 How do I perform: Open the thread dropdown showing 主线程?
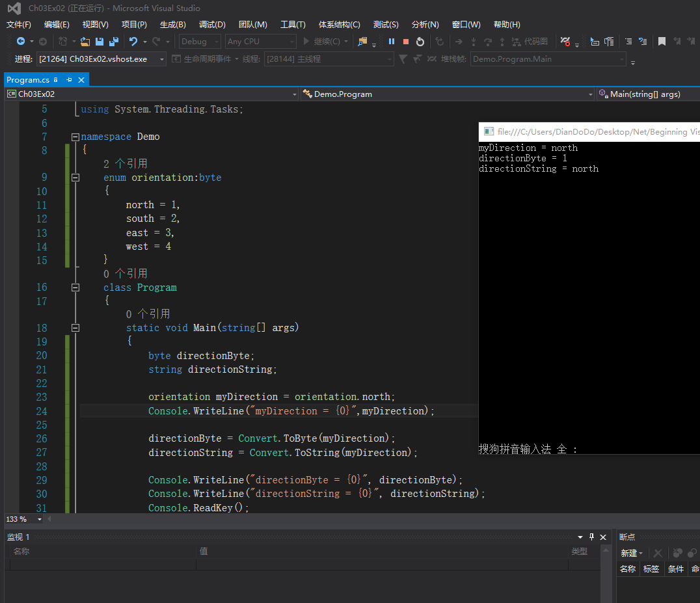point(329,59)
